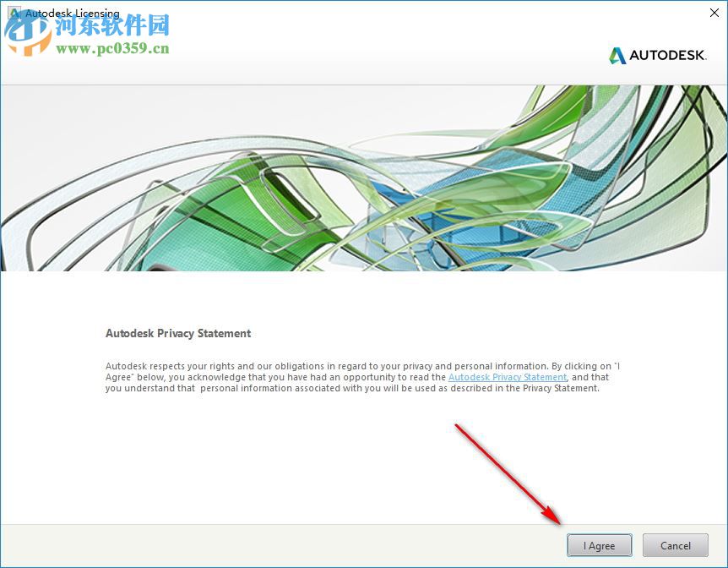Click the abstract ribbon banner artwork
728x568 pixels.
click(364, 178)
